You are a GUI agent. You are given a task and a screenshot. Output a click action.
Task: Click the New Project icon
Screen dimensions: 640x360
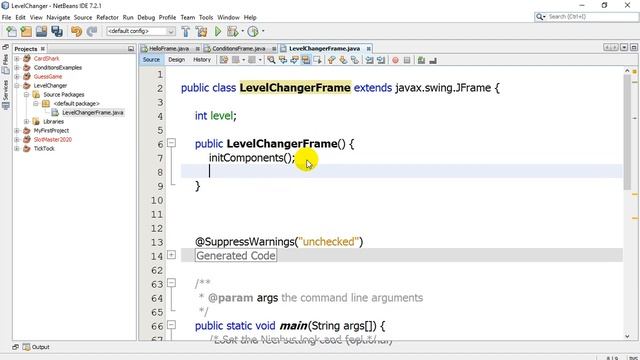(x=26, y=31)
